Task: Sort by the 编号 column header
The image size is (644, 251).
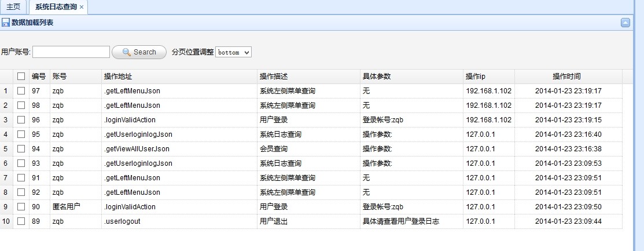Action: (39, 76)
